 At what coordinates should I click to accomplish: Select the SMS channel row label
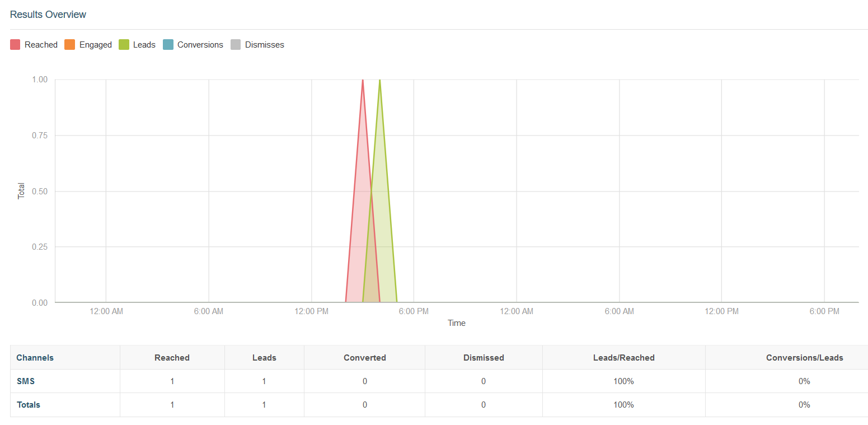click(x=26, y=381)
